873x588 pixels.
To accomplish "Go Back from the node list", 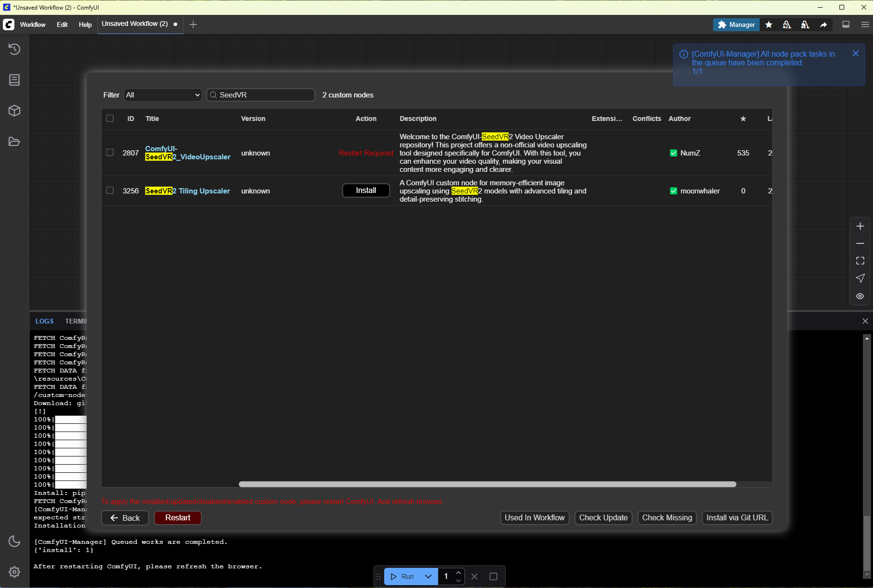I will pos(125,518).
